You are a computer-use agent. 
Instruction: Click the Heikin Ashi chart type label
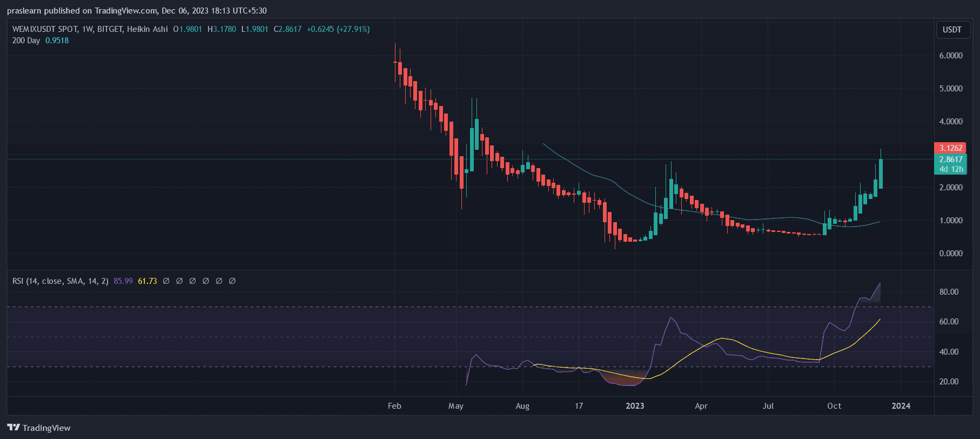(x=147, y=29)
